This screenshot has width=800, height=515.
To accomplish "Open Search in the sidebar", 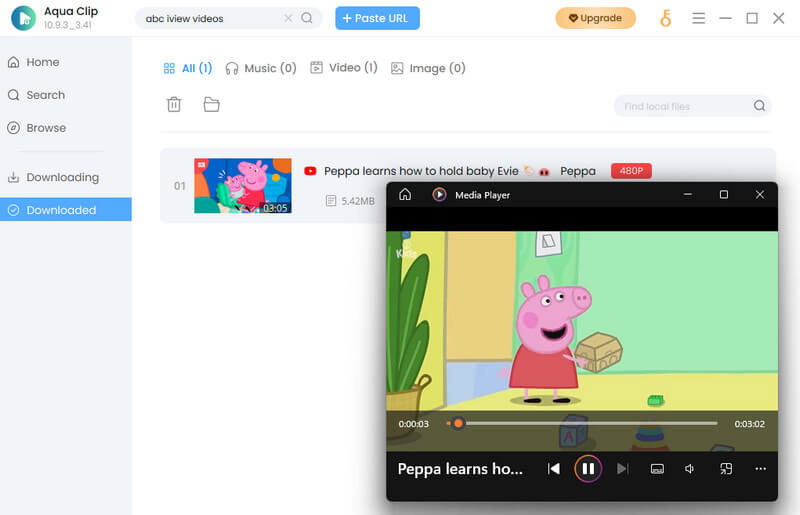I will coord(36,95).
